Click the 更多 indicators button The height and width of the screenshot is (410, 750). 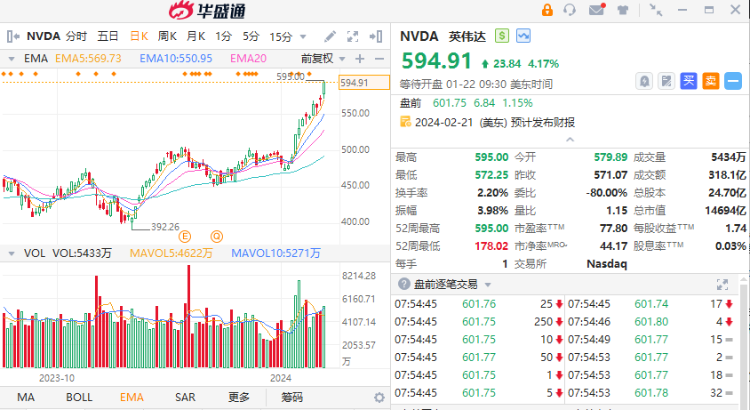pyautogui.click(x=239, y=397)
